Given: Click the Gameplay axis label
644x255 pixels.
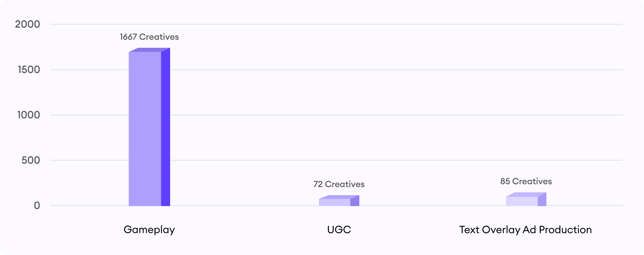Looking at the screenshot, I should tap(149, 230).
